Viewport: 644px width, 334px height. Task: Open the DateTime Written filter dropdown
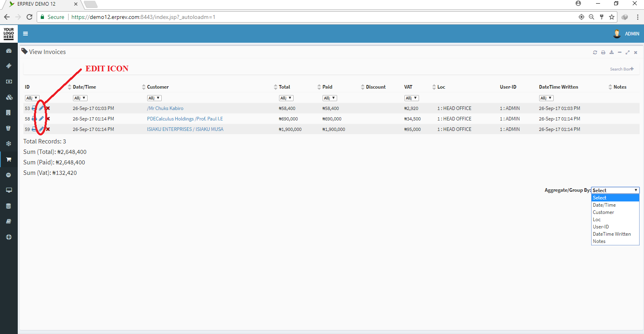click(x=546, y=98)
